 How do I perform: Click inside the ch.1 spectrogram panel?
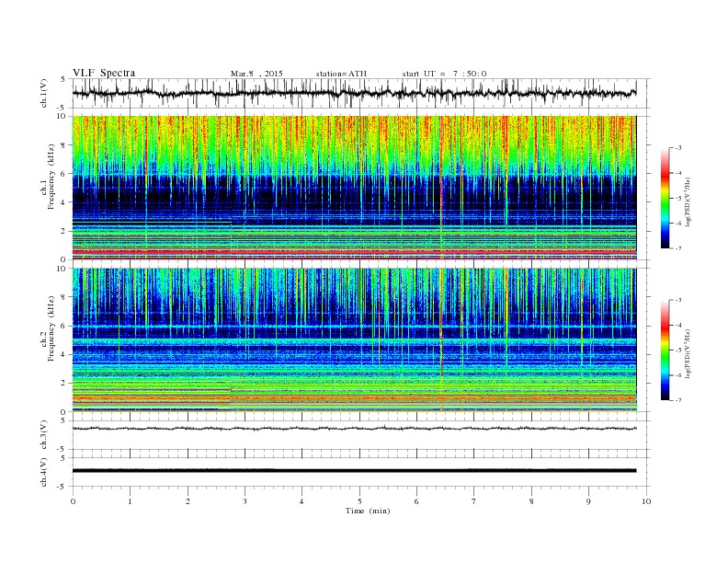354,188
